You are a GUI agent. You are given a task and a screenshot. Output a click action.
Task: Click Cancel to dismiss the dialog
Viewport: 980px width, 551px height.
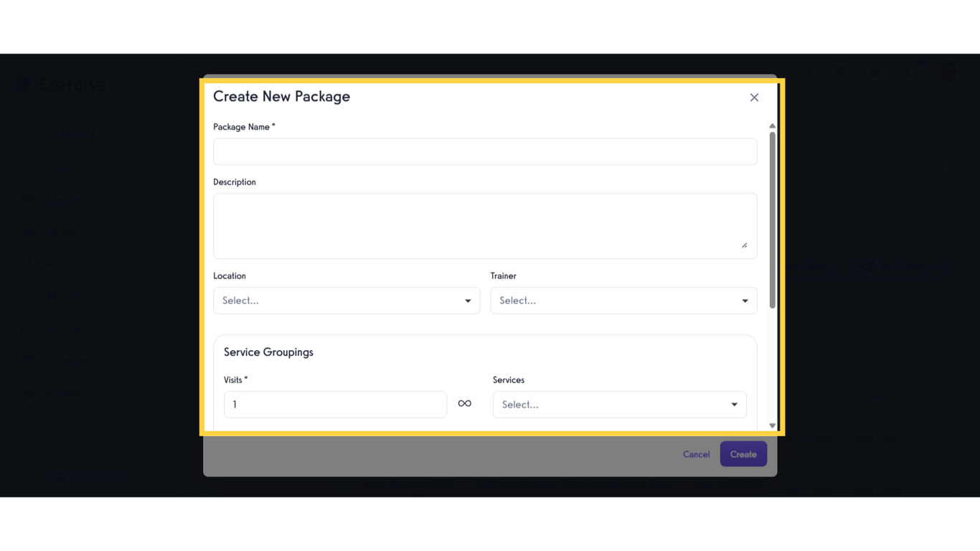click(695, 454)
